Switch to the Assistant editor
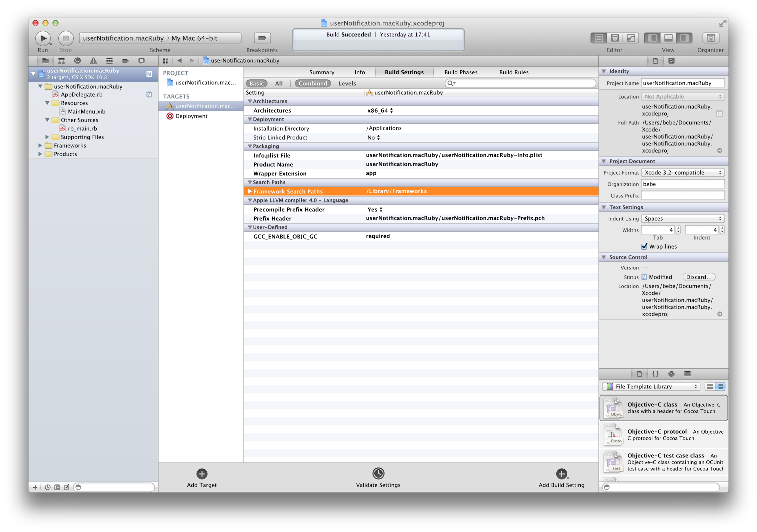This screenshot has width=757, height=532. [614, 38]
